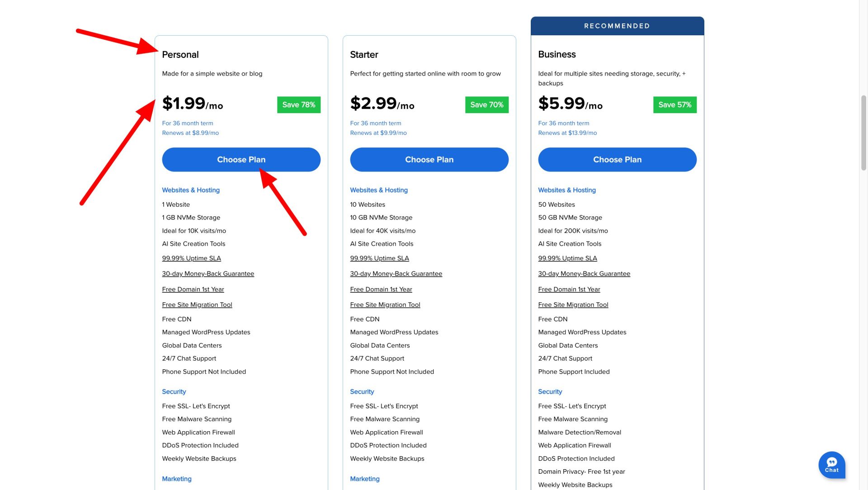
Task: Select the Marketing heading under Starter
Action: tap(365, 479)
